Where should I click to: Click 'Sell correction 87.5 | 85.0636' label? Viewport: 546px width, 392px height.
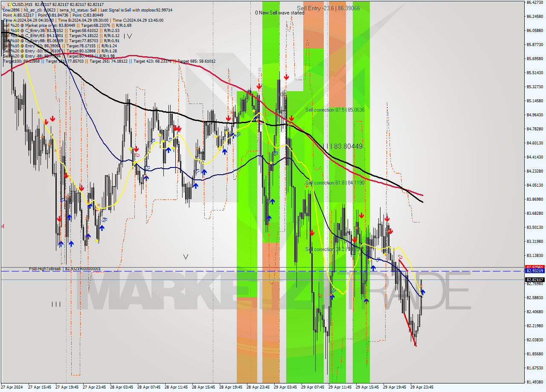(x=335, y=110)
